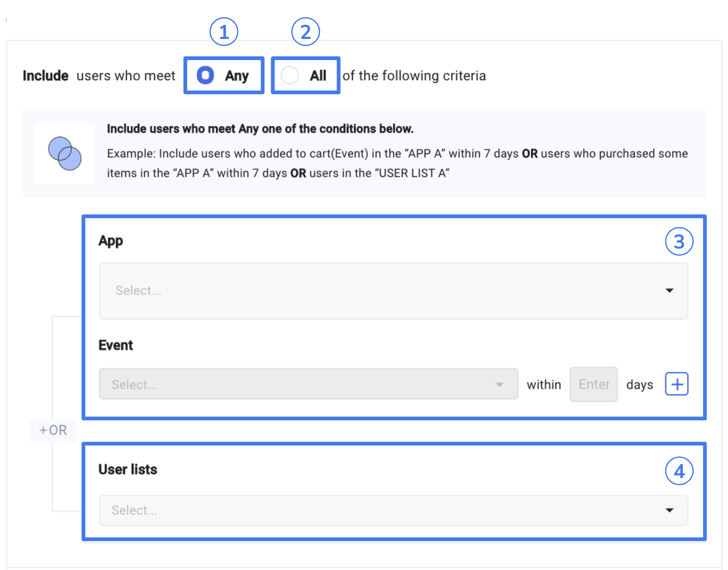Screen dimensions: 728x570
Task: Click the App dropdown caret arrow
Action: pyautogui.click(x=669, y=290)
